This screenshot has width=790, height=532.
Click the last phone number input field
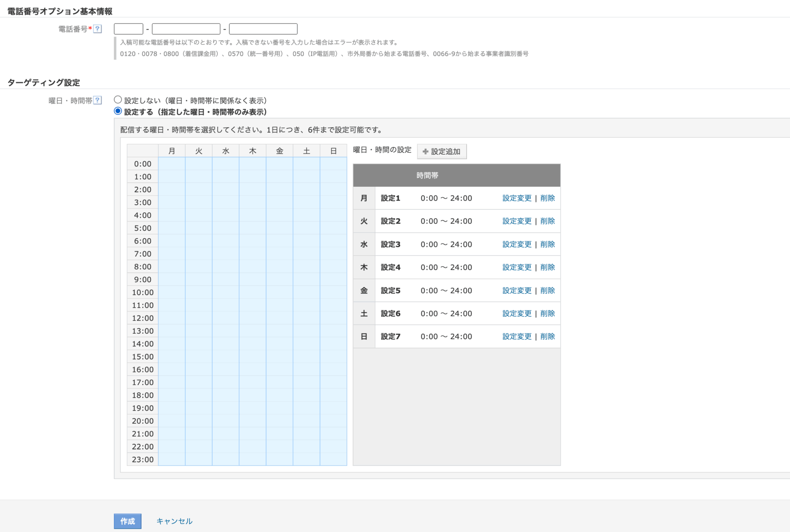pyautogui.click(x=263, y=29)
